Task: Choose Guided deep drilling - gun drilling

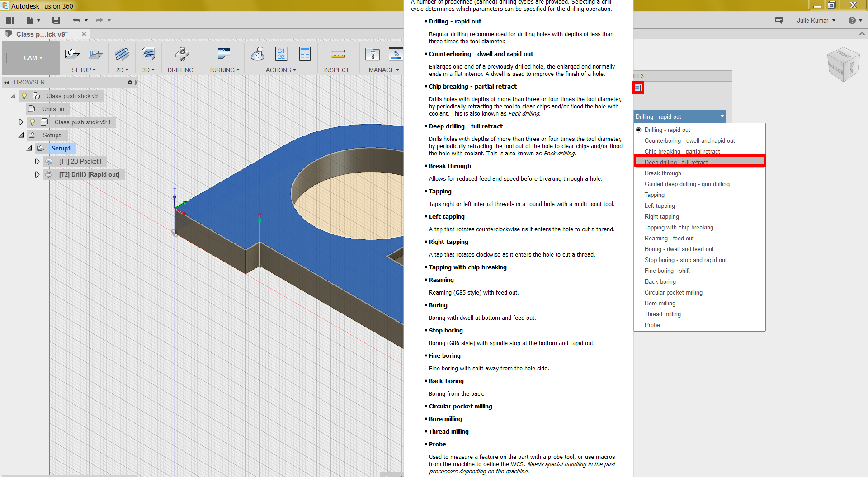Action: point(699,184)
